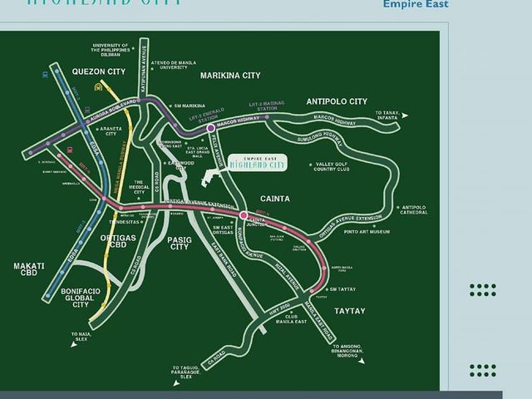Click the Bonifacio Avenue road label
Viewport: 532px width, 399px height.
pos(250,243)
